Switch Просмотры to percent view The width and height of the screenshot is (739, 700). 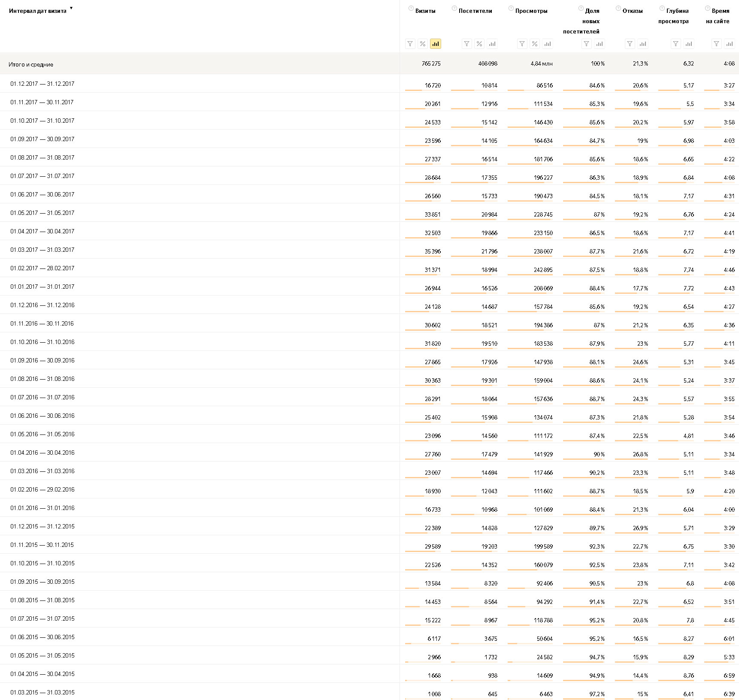pyautogui.click(x=535, y=44)
